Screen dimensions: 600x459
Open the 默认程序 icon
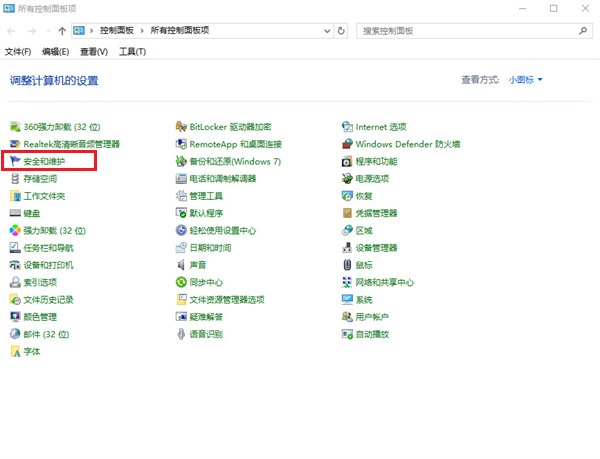181,213
